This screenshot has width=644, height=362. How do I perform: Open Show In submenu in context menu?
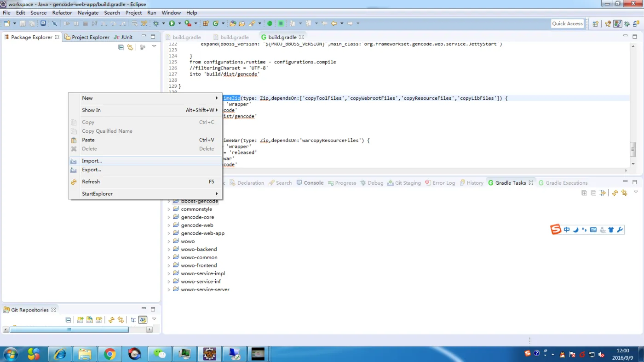click(145, 110)
